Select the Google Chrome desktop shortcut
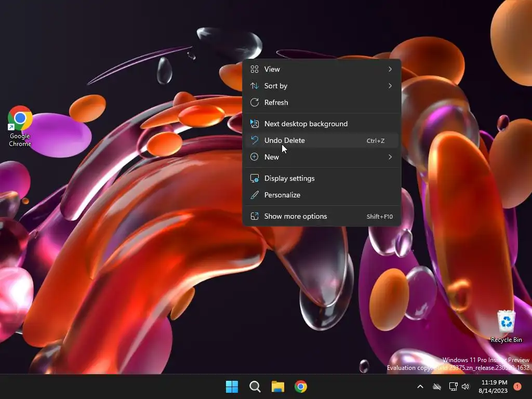The height and width of the screenshot is (399, 532). click(20, 126)
